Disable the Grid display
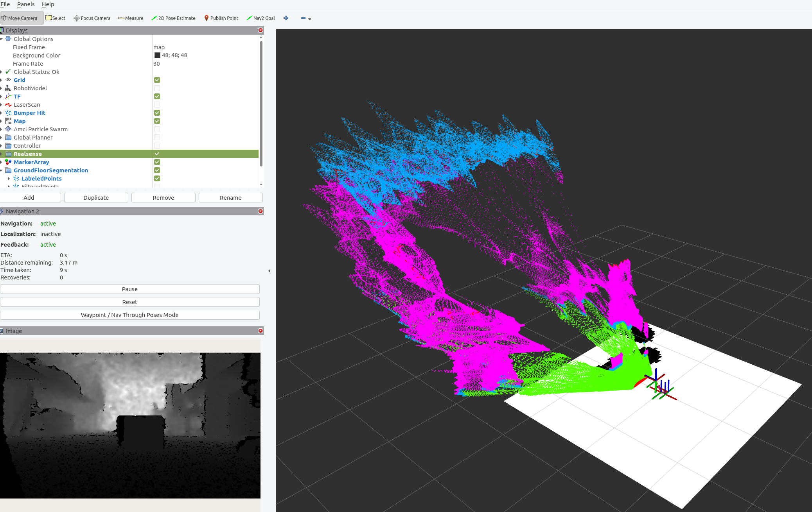This screenshot has width=812, height=512. [x=157, y=80]
